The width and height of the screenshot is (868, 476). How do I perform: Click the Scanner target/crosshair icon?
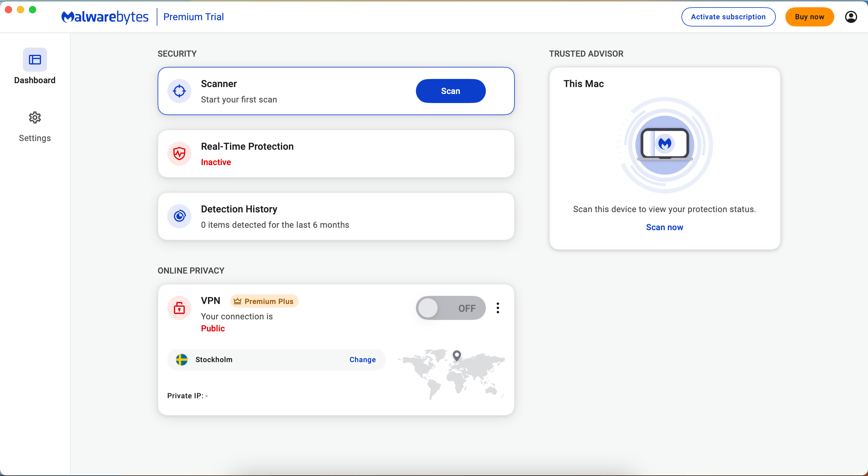point(179,91)
